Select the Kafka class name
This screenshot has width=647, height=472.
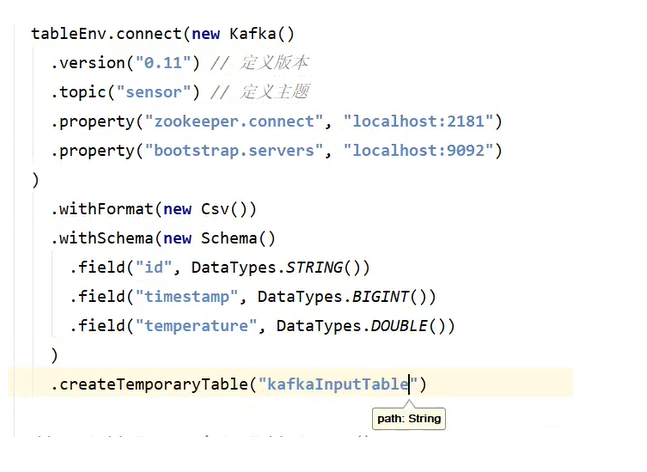pyautogui.click(x=253, y=34)
